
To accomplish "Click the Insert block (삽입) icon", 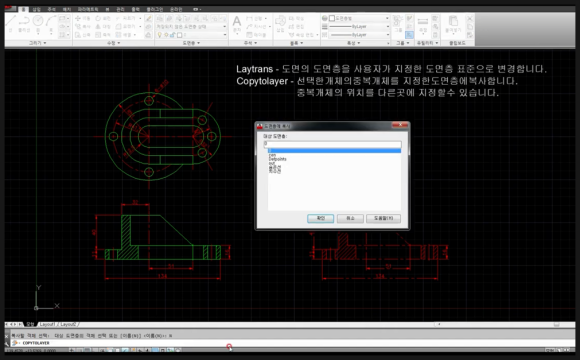I will [280, 24].
